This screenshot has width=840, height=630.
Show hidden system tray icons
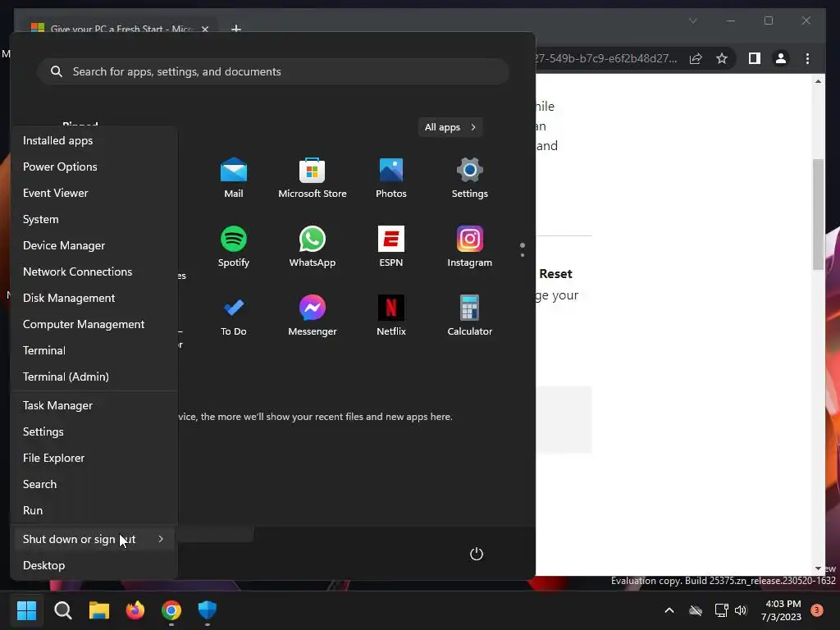pos(669,610)
